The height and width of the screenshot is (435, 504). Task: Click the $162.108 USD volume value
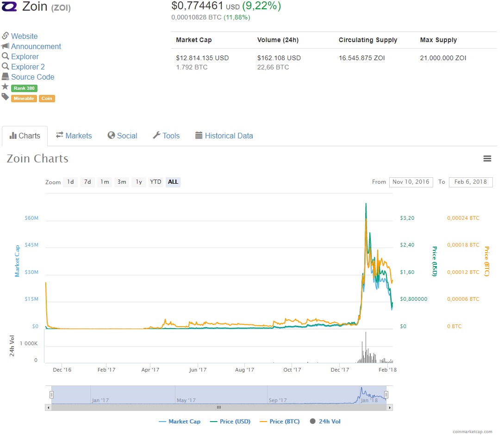tap(279, 58)
